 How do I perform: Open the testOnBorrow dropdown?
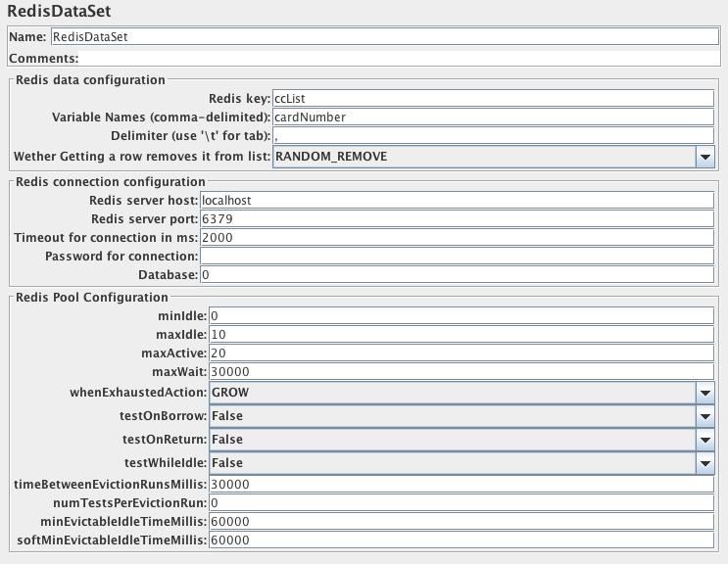pos(704,416)
